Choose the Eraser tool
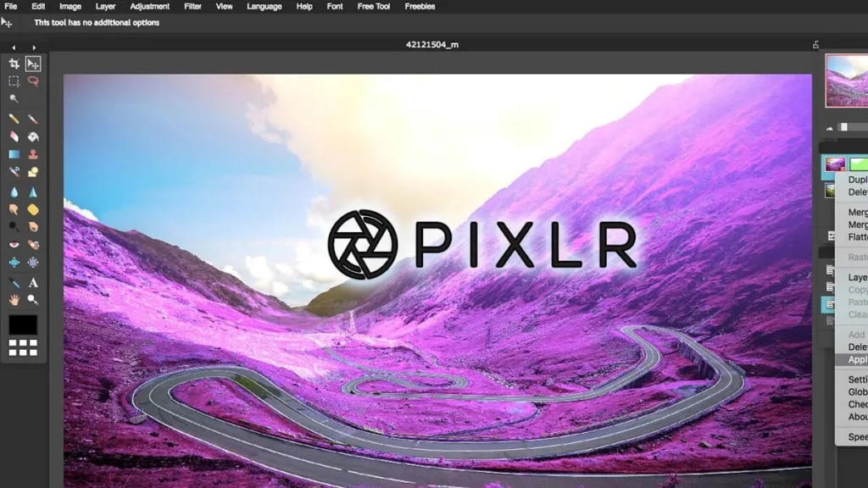The height and width of the screenshot is (488, 868). 14,136
